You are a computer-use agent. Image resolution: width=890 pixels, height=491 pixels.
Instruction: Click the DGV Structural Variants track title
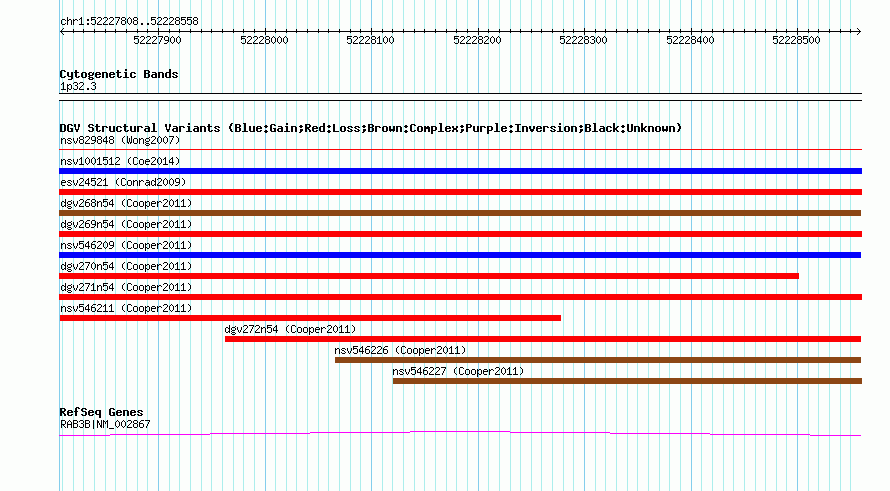pyautogui.click(x=370, y=128)
